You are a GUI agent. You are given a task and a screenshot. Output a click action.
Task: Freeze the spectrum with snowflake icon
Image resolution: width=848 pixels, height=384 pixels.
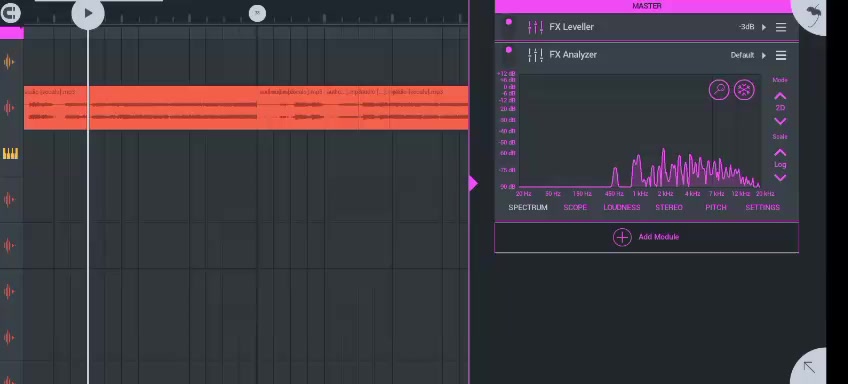[744, 90]
